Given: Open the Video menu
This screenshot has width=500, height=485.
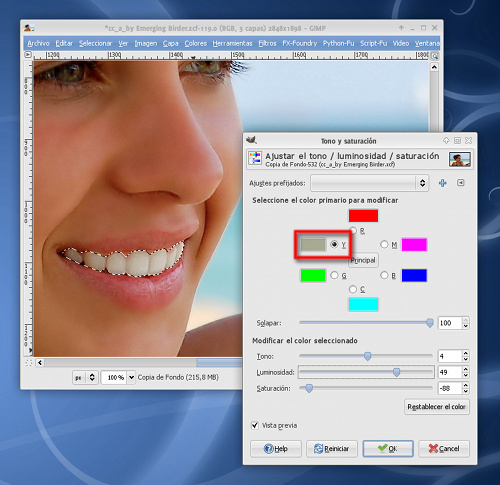Looking at the screenshot, I should point(401,43).
